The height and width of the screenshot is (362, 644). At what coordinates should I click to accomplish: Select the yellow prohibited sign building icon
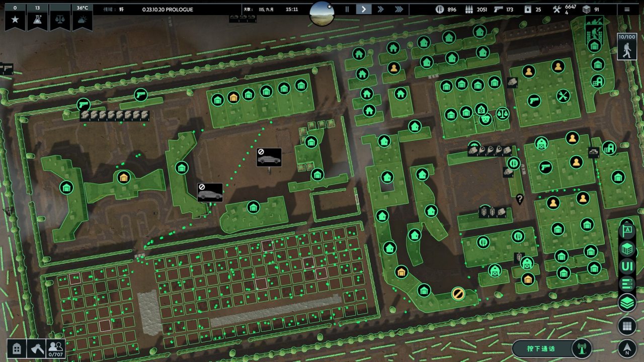(x=458, y=294)
